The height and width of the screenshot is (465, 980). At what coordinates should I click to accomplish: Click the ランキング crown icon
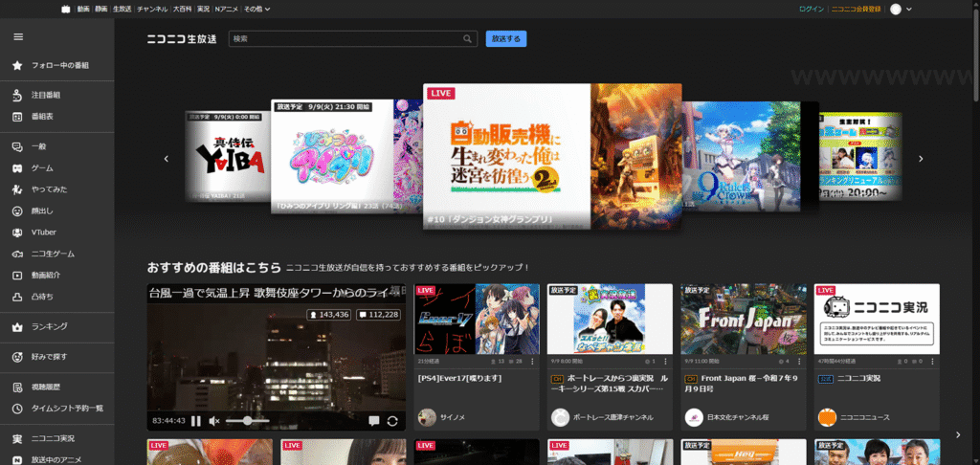tap(17, 326)
